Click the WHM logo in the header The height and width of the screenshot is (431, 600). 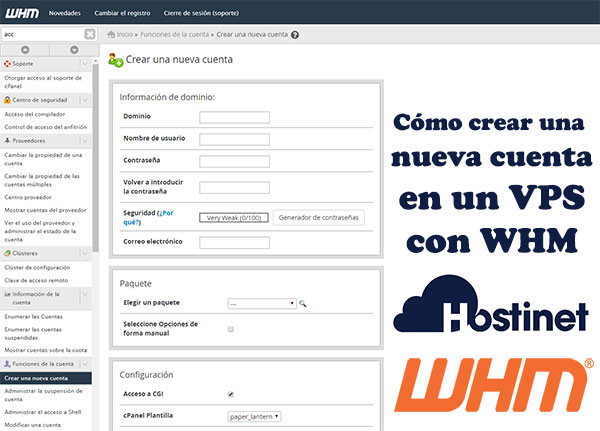click(22, 13)
